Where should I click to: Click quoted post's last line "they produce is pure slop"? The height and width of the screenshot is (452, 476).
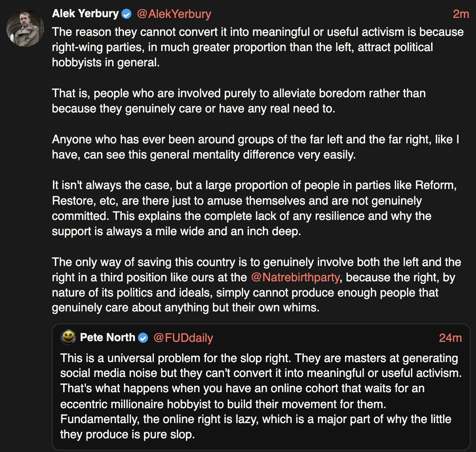127,434
